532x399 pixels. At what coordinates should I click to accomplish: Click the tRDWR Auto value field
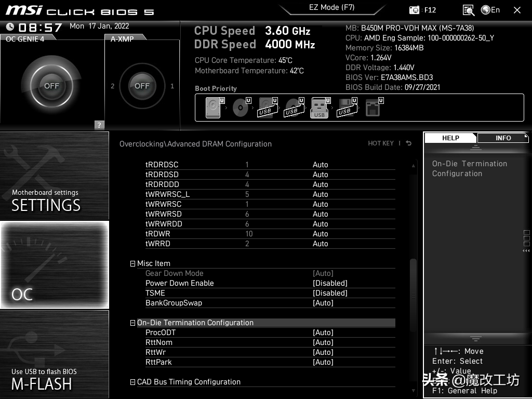320,233
